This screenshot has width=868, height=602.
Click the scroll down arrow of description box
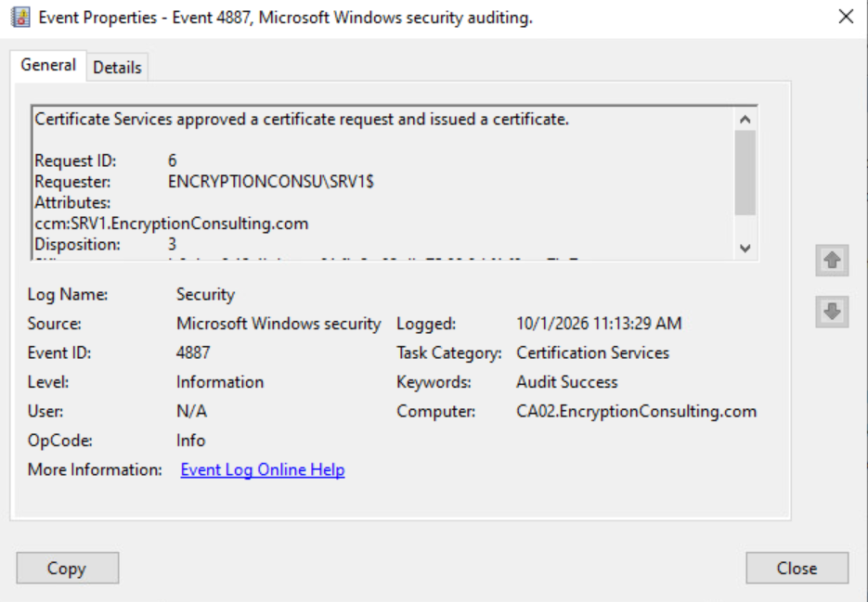[x=745, y=248]
